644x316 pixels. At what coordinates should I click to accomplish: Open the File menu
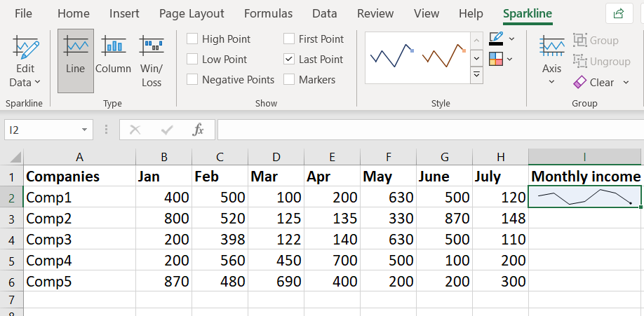[x=23, y=13]
